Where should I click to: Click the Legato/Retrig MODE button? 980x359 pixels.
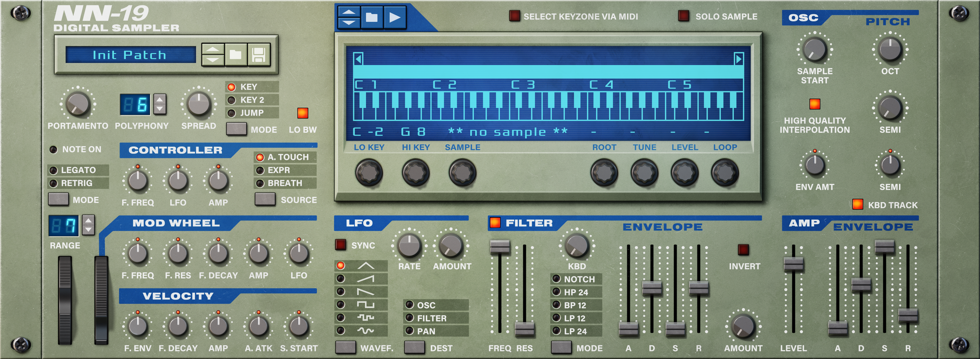click(x=58, y=199)
